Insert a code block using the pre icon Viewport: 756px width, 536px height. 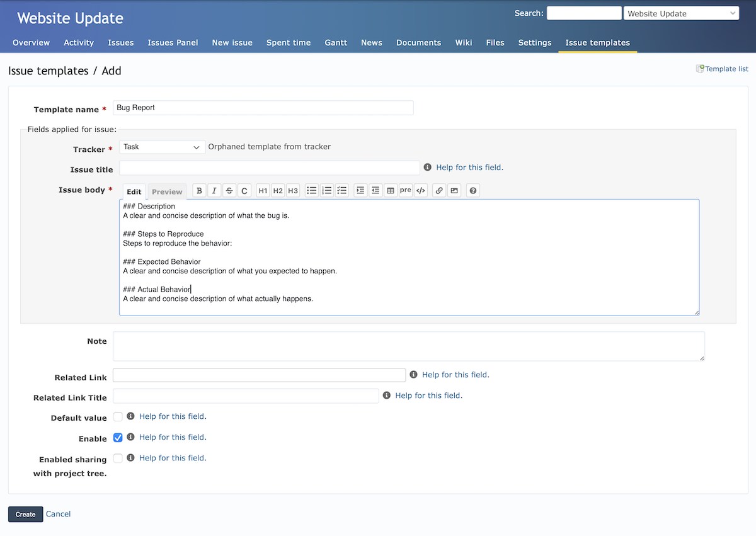(405, 190)
